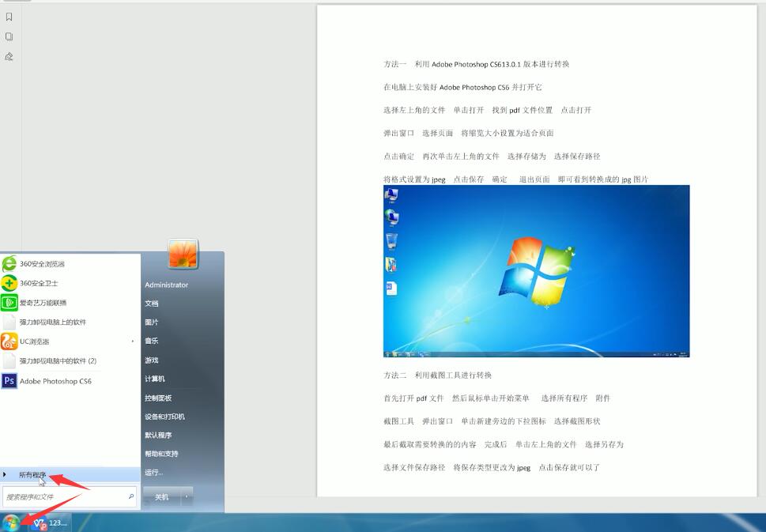Open the bookmark panel icon in the PDF sidebar

(x=9, y=17)
